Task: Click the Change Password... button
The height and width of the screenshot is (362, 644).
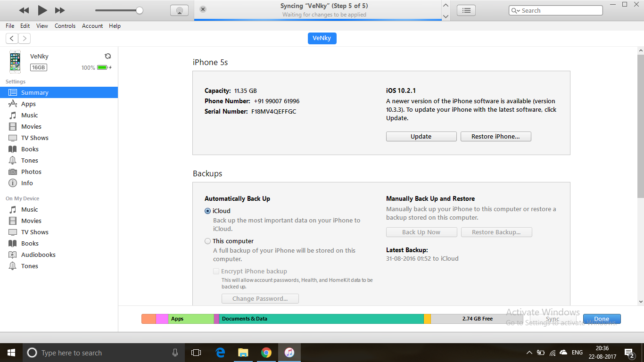Action: (x=260, y=298)
